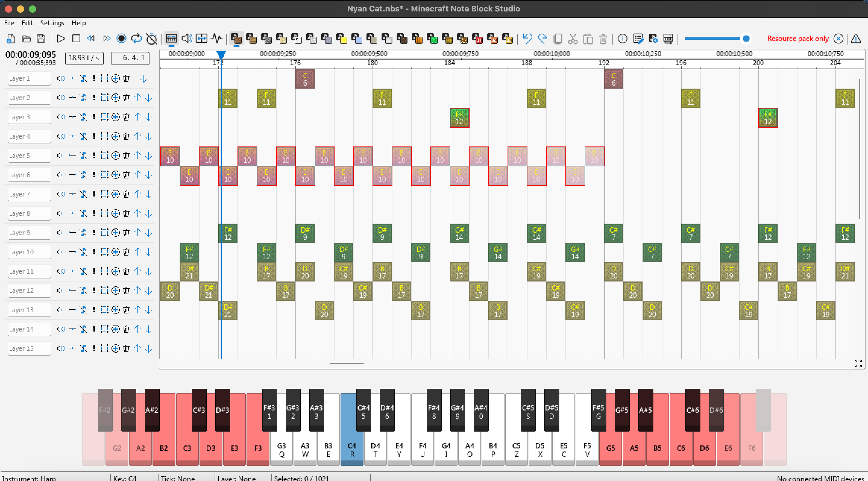This screenshot has height=481, width=868.
Task: Select the yellow Bell instrument block
Action: 342,39
